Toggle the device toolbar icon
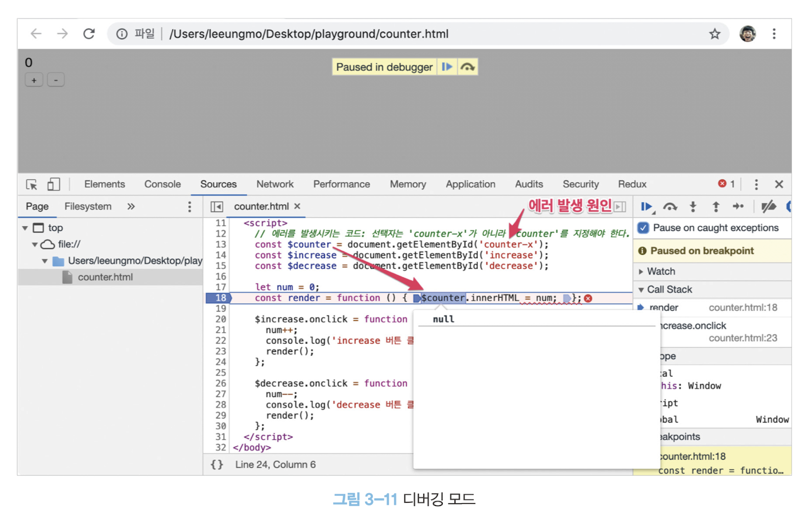This screenshot has width=812, height=528. 54,184
